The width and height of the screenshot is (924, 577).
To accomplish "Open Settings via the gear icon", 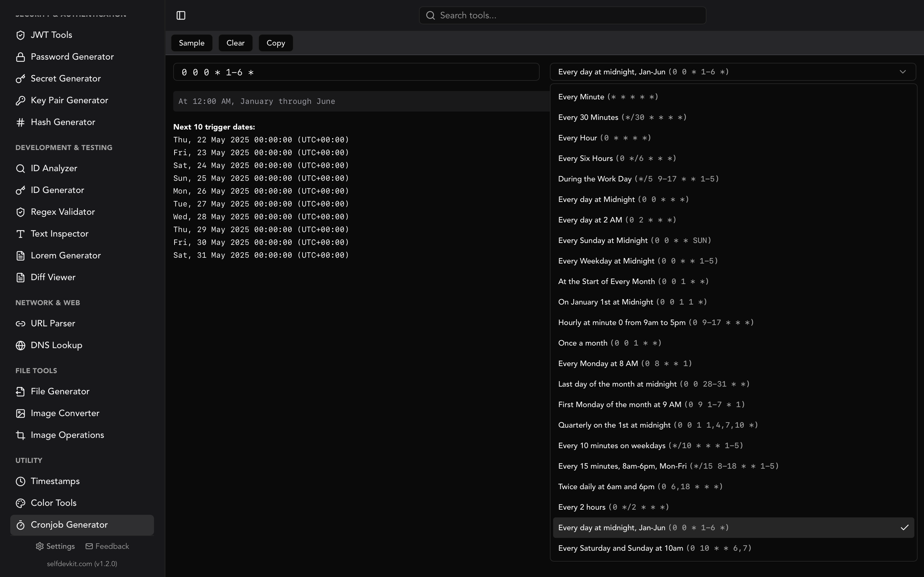I will [x=40, y=546].
